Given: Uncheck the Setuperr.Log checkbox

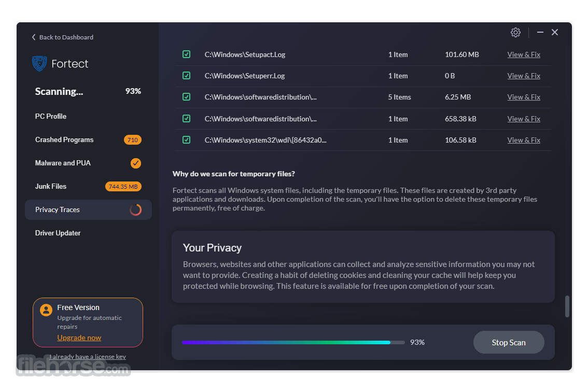Looking at the screenshot, I should [x=186, y=76].
